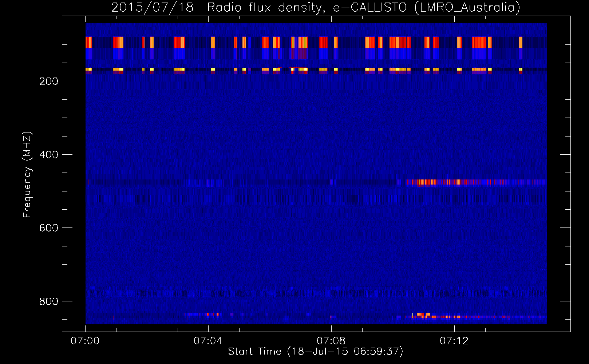Click the '400' frequency axis label
589x364 pixels.
click(x=49, y=155)
